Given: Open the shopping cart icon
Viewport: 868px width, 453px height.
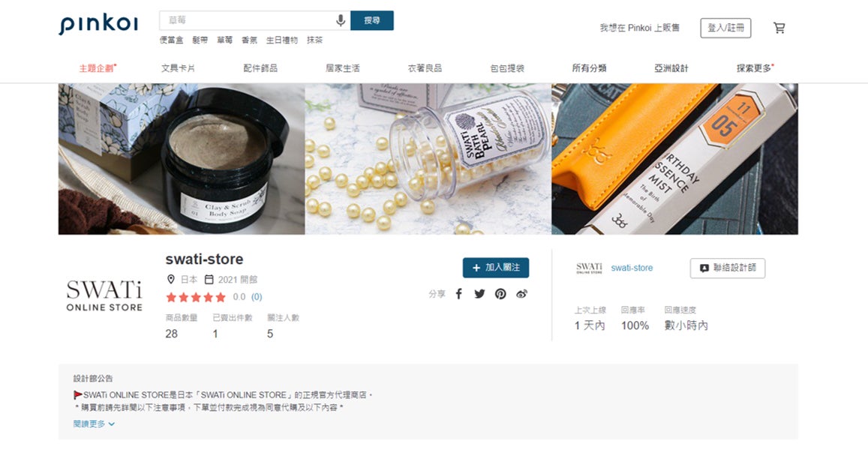Looking at the screenshot, I should point(779,28).
